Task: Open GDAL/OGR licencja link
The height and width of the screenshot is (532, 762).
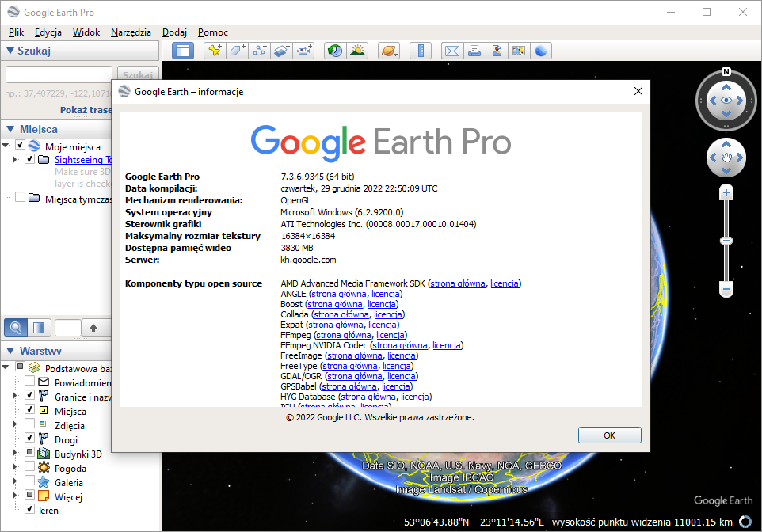Action: 401,376
